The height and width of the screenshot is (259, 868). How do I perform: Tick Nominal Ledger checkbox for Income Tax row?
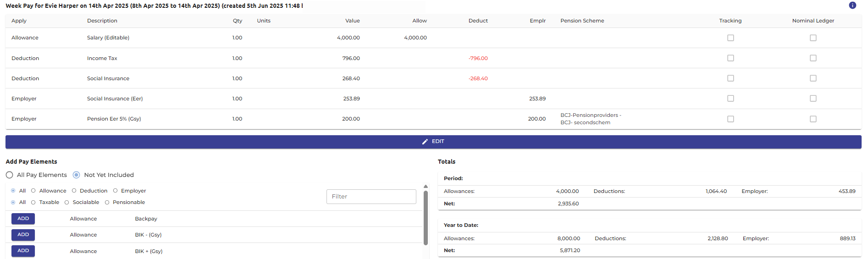(813, 58)
